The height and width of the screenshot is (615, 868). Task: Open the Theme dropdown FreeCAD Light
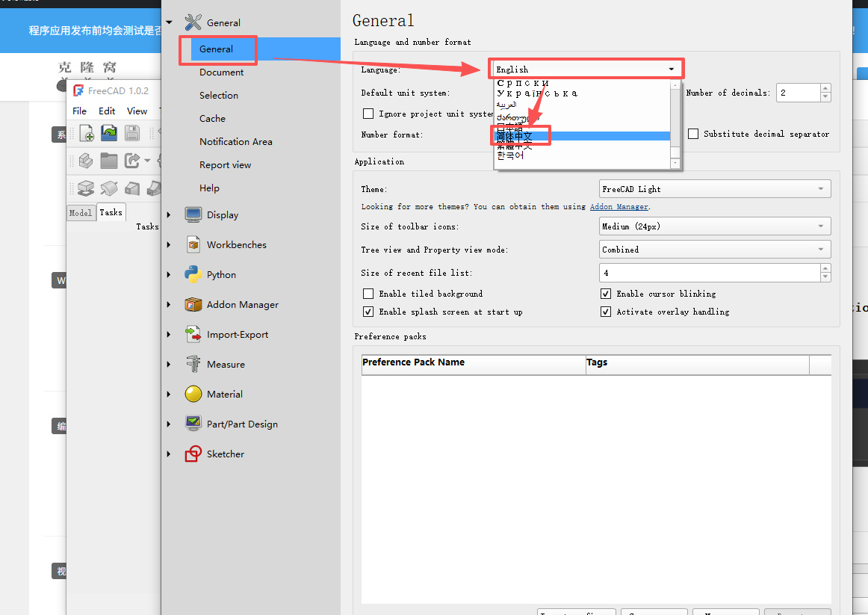[x=715, y=189]
